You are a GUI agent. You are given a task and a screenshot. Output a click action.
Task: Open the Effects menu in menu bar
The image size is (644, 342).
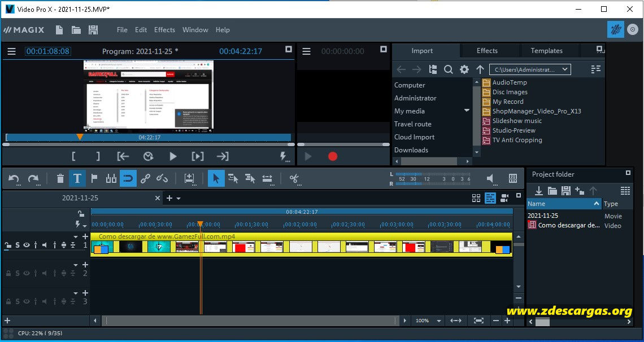165,29
